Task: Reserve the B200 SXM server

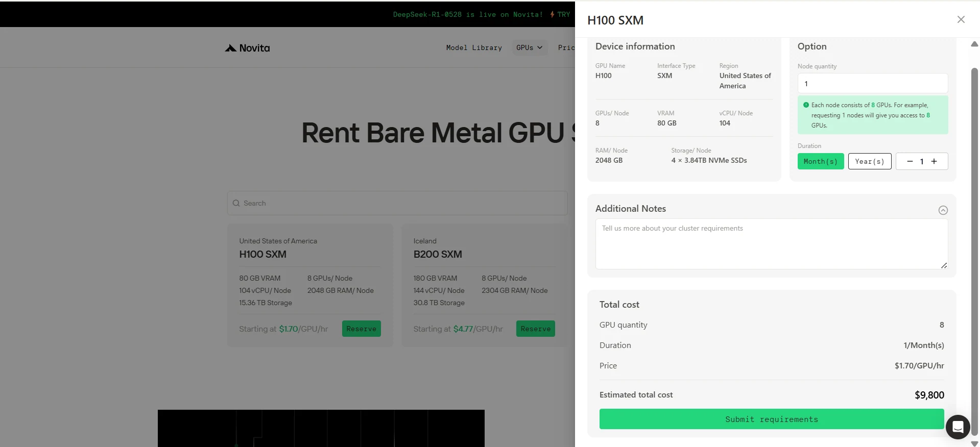Action: tap(536, 329)
